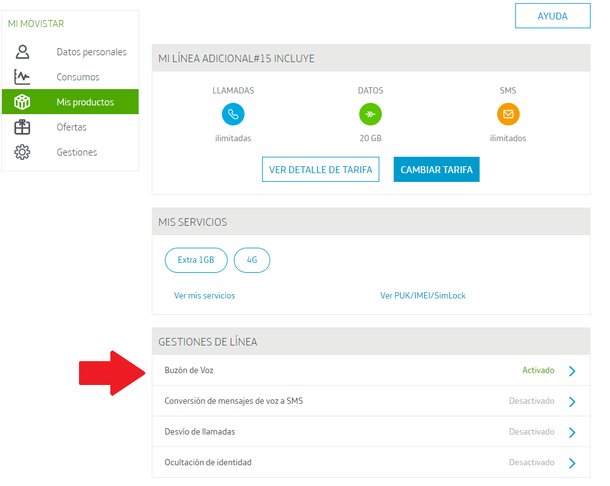
Task: Toggle the Buzón de Voz Activado status
Action: pyautogui.click(x=537, y=370)
